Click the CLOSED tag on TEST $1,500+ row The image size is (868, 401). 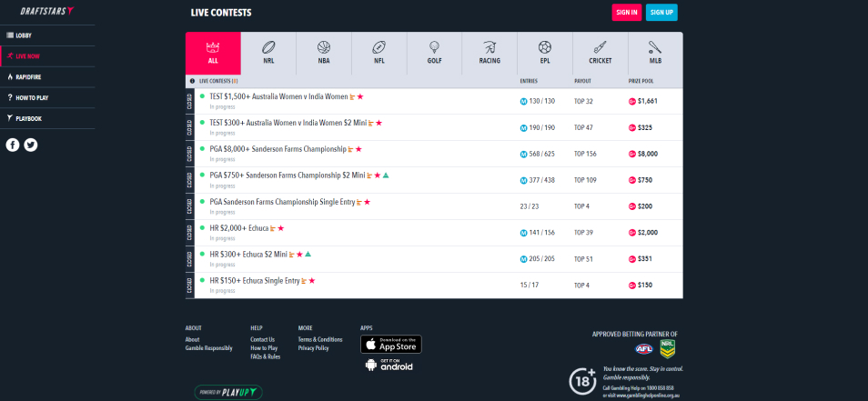point(190,101)
